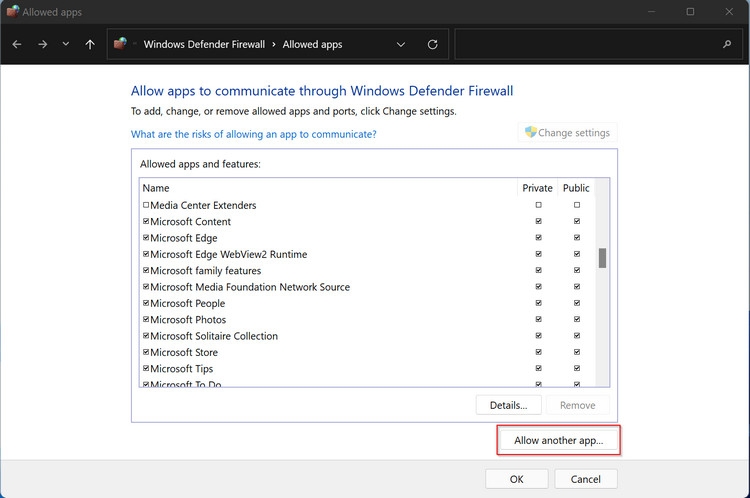This screenshot has height=498, width=750.
Task: Sort list by Name column header
Action: pyautogui.click(x=328, y=188)
